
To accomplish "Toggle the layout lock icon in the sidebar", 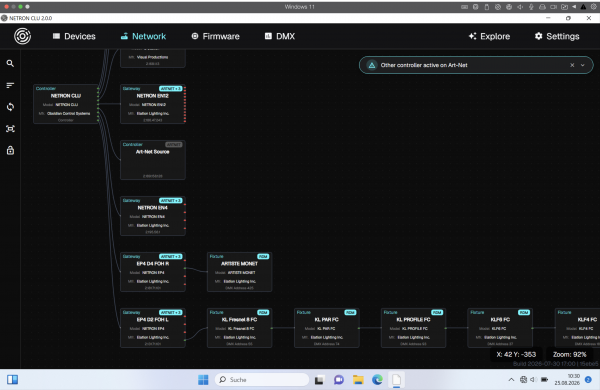I will pyautogui.click(x=10, y=150).
